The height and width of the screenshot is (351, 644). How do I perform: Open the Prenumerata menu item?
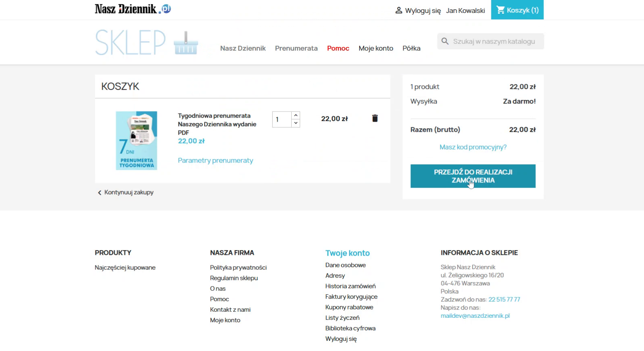[x=296, y=48]
